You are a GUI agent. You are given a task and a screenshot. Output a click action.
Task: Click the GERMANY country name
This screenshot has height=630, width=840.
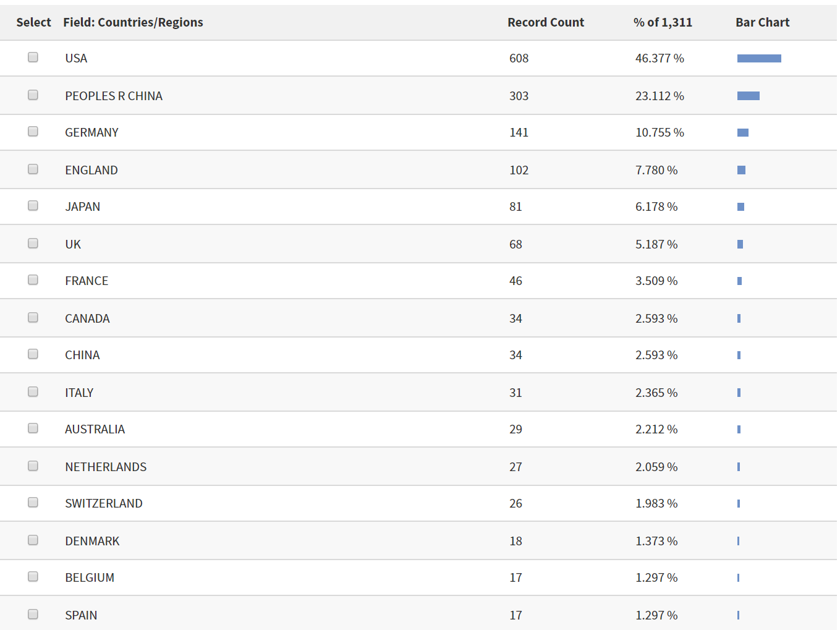tap(91, 132)
